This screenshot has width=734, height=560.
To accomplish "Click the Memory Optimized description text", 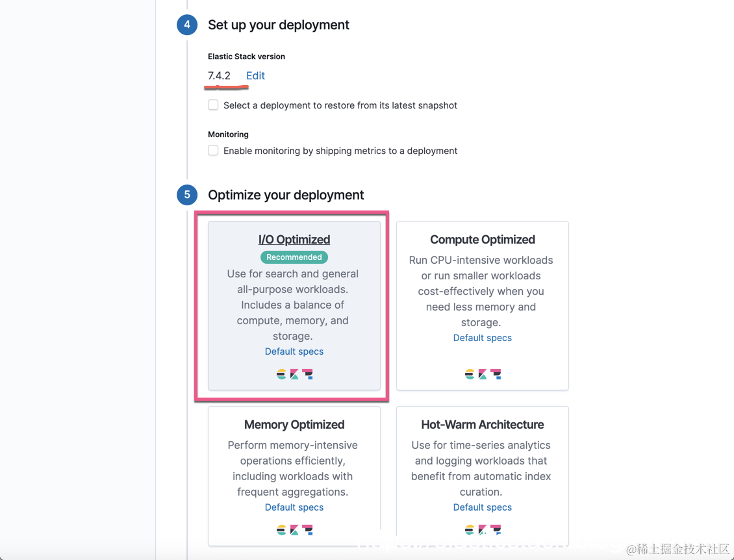I will pos(293,468).
